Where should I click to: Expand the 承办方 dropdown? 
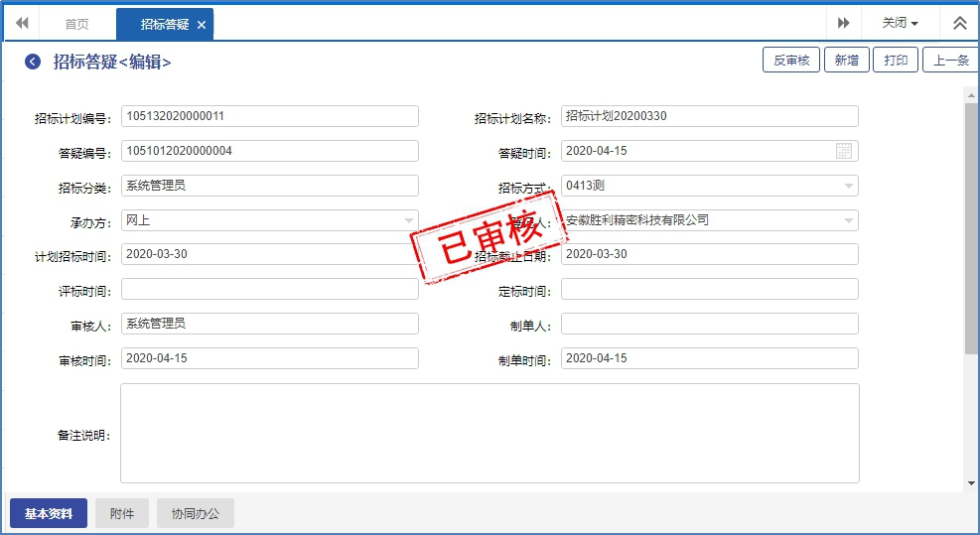click(x=408, y=220)
